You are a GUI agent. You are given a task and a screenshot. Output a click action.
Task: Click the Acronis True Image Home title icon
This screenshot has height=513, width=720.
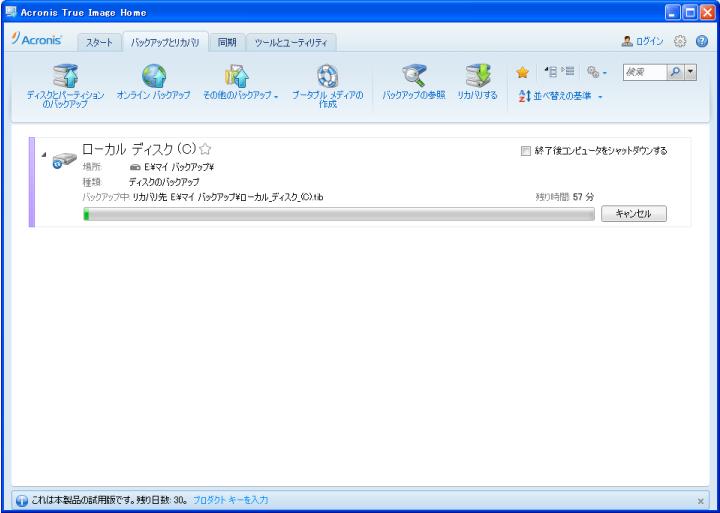(x=11, y=12)
